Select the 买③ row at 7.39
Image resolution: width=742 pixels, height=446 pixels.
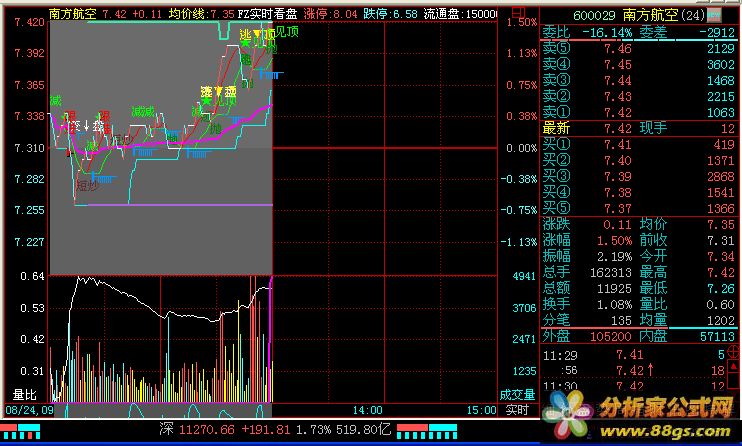click(638, 177)
